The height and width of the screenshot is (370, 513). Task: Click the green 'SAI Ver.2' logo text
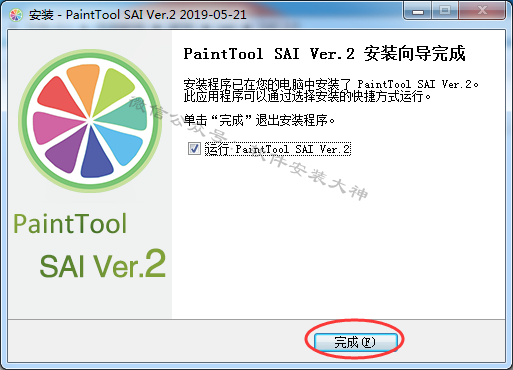[x=103, y=264]
